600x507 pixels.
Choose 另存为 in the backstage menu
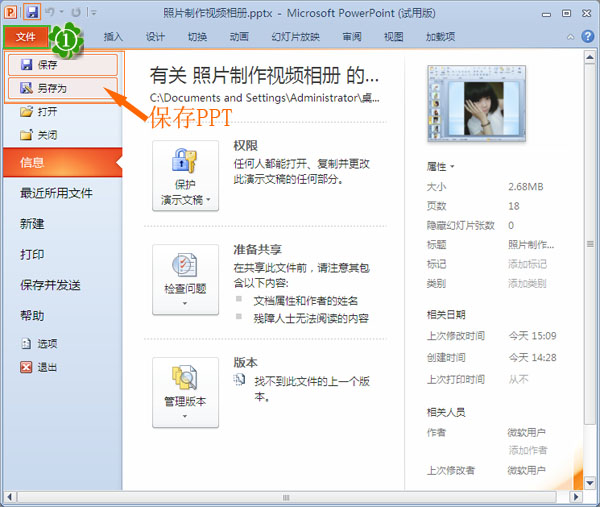[x=63, y=88]
